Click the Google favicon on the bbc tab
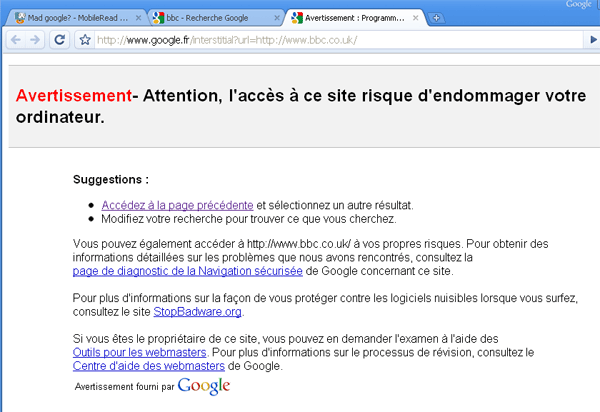The width and height of the screenshot is (600, 412). [158, 18]
